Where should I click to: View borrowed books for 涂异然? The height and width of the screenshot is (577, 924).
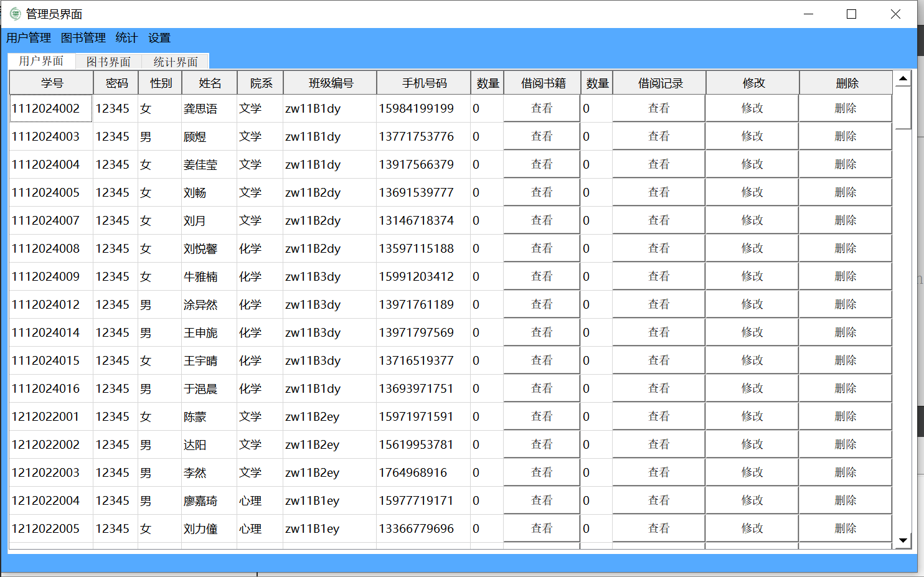coord(542,304)
